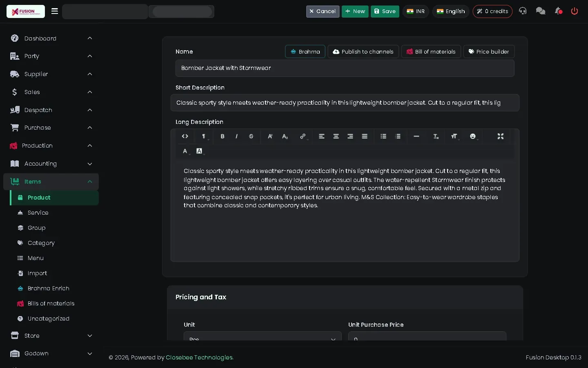The width and height of the screenshot is (588, 368).
Task: Open the background color picker in editor
Action: click(200, 151)
